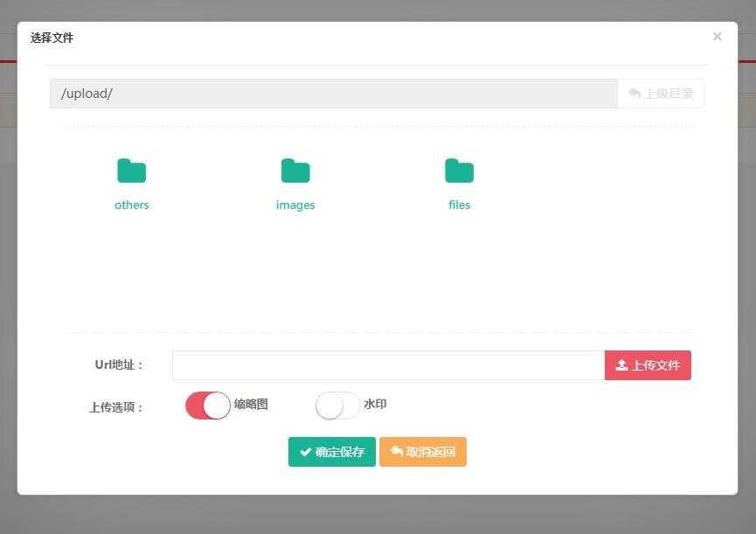Enable the 水印 watermark toggle
This screenshot has width=756, height=534.
(337, 406)
